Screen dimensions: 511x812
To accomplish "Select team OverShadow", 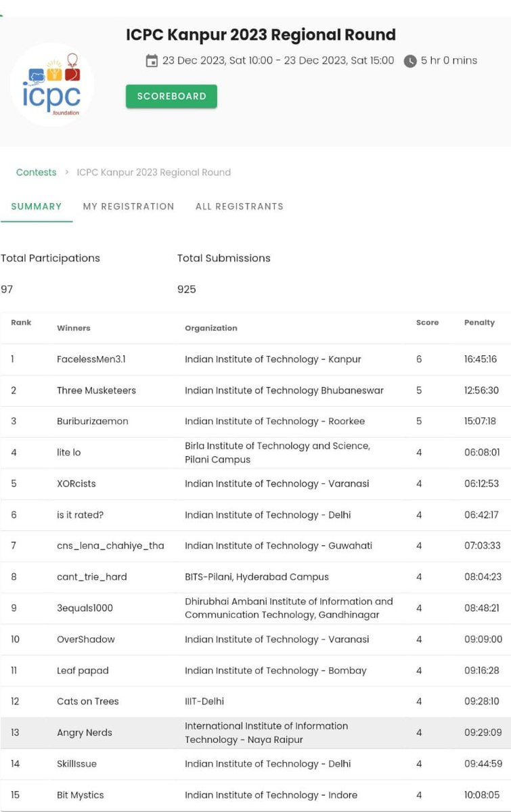I will click(x=86, y=639).
